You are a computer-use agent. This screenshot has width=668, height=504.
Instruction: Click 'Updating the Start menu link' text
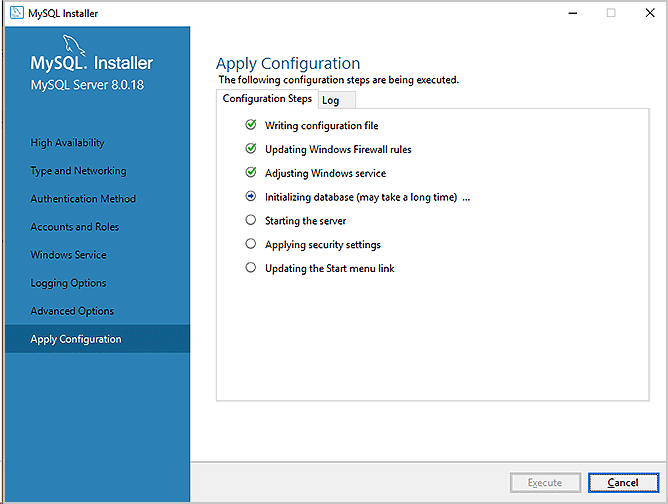330,268
